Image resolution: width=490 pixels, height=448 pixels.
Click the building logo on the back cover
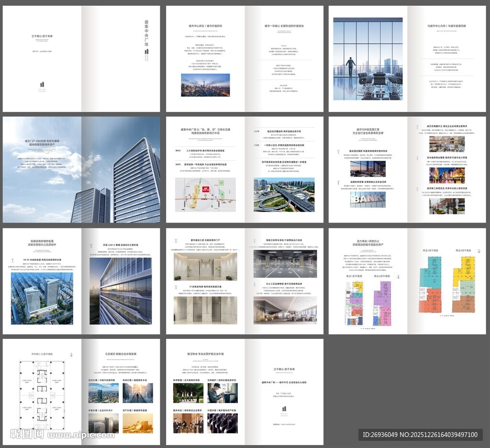284,409
